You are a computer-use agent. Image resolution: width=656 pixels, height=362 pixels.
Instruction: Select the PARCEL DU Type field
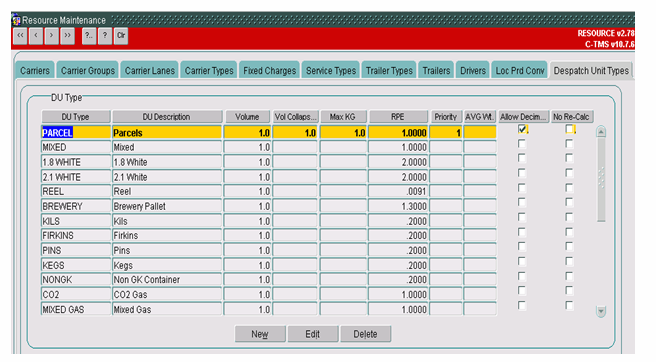pos(76,133)
